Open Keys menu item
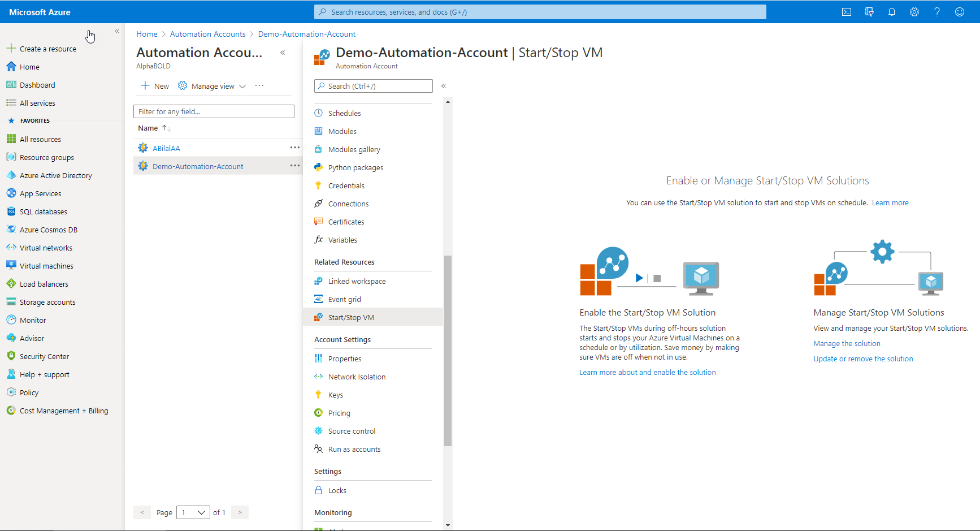The height and width of the screenshot is (531, 980). tap(336, 395)
